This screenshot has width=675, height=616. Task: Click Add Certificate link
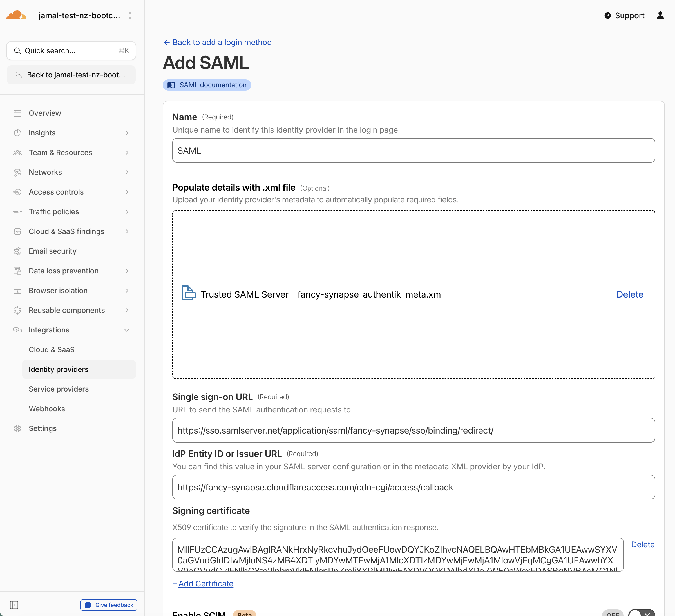tap(205, 584)
